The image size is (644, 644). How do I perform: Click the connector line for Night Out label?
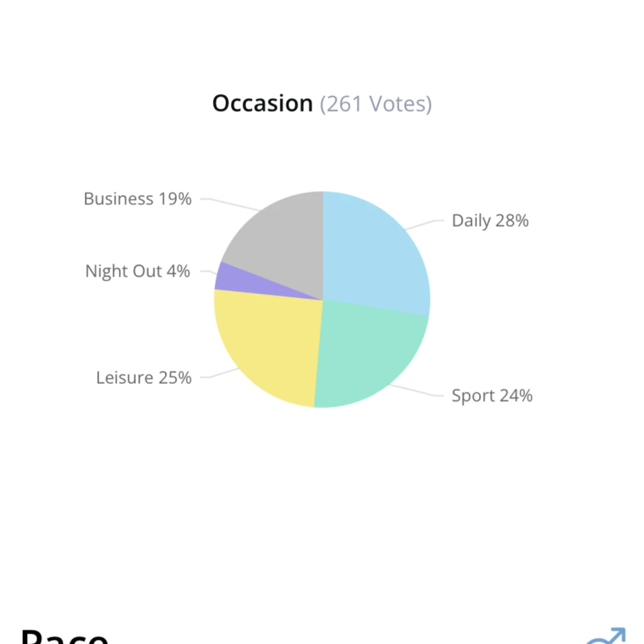click(206, 271)
